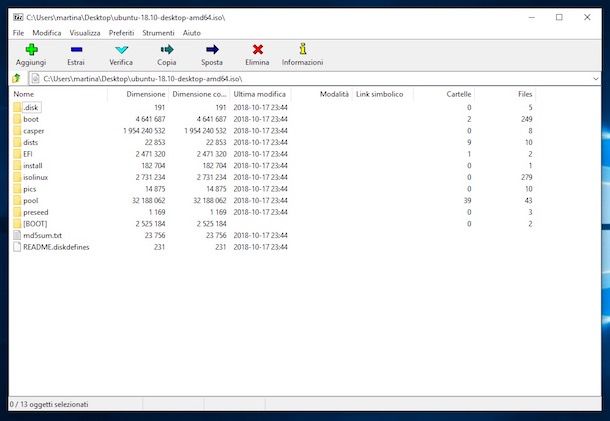Screen dimensions: 610x421
Task: Sort by the Nome column header
Action: tap(58, 94)
